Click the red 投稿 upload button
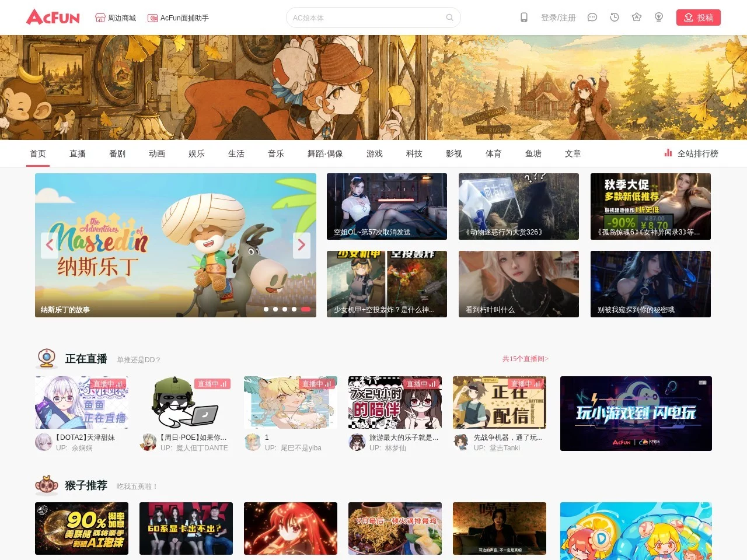The image size is (747, 560). point(699,17)
